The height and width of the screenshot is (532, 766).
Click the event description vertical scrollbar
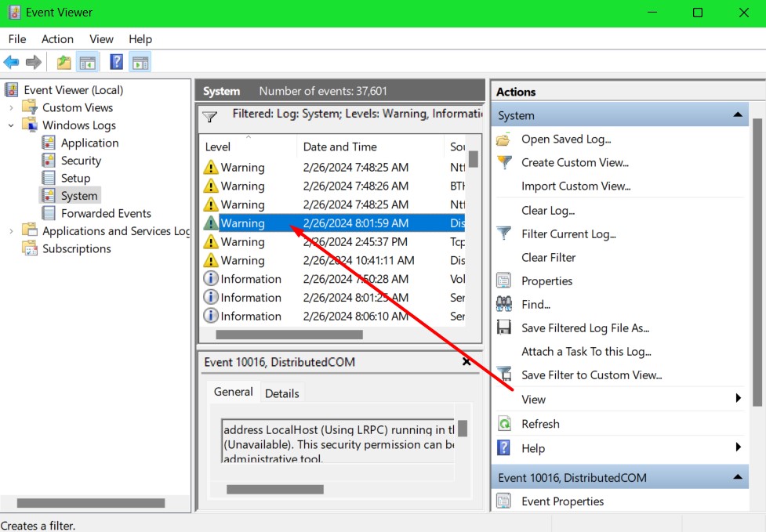click(x=462, y=429)
